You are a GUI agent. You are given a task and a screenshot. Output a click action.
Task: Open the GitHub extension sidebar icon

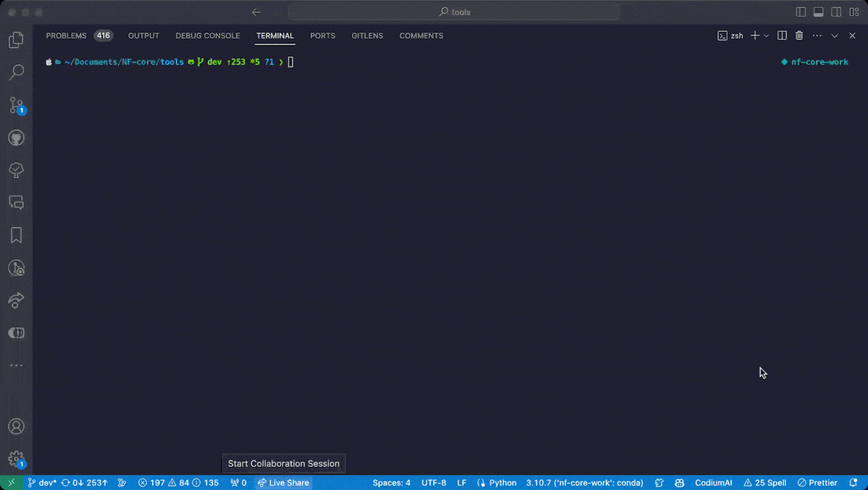coord(16,138)
